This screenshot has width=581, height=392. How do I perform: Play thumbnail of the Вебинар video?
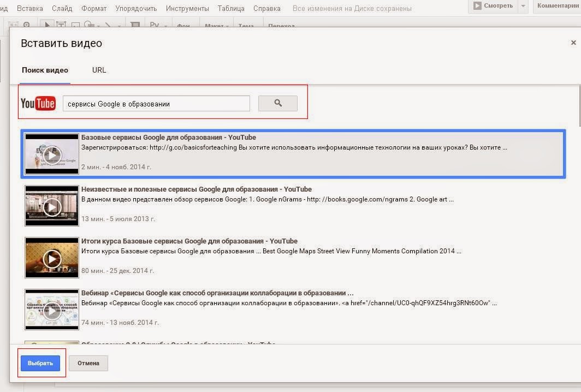coord(52,310)
